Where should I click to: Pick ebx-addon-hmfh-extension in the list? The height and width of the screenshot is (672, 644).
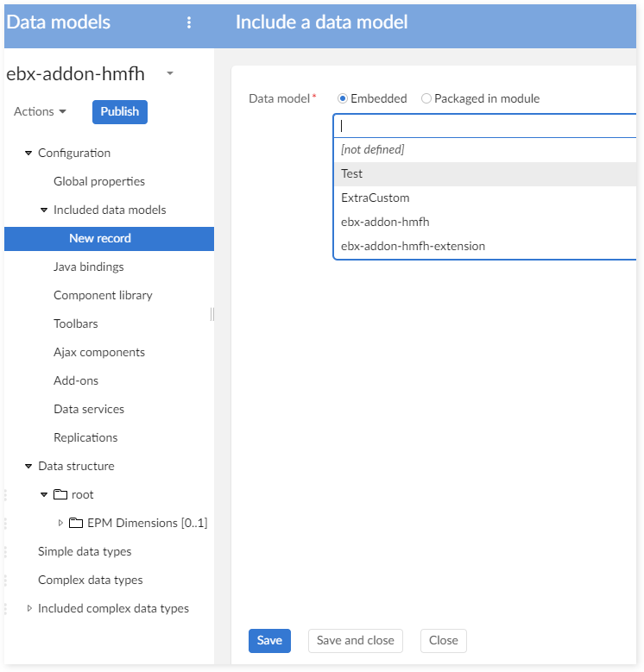[x=413, y=246]
